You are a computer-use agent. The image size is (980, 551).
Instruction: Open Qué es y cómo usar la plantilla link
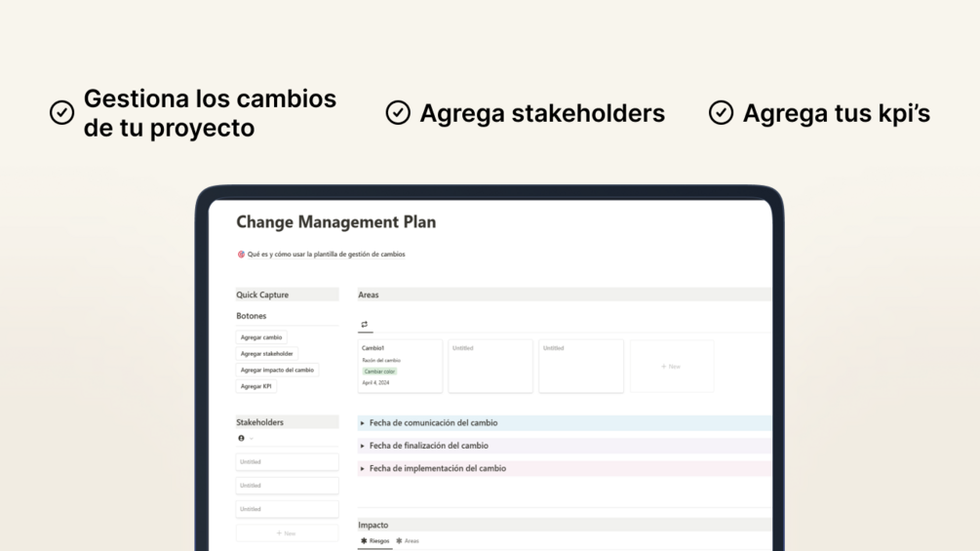(326, 255)
